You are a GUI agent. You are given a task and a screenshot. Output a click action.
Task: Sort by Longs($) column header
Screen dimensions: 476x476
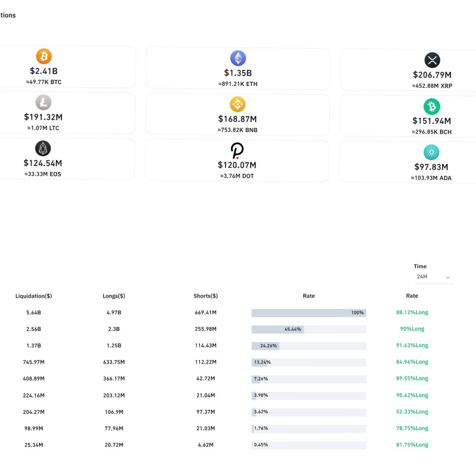pyautogui.click(x=114, y=296)
